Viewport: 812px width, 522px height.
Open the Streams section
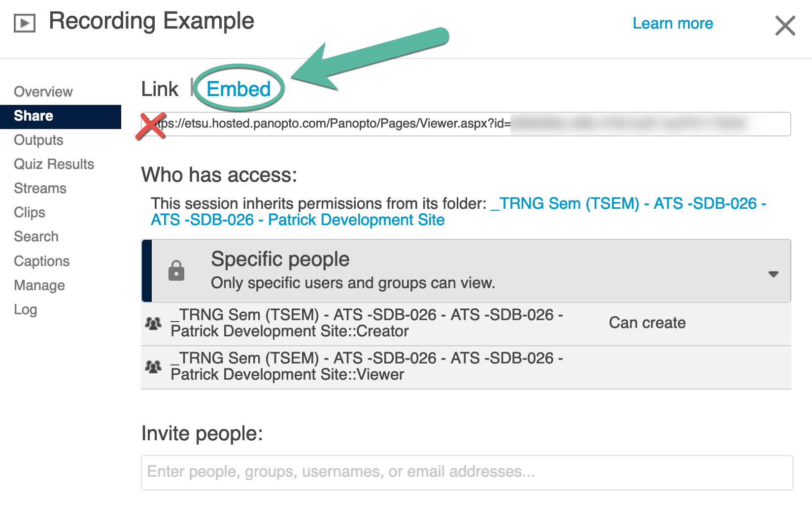click(40, 188)
